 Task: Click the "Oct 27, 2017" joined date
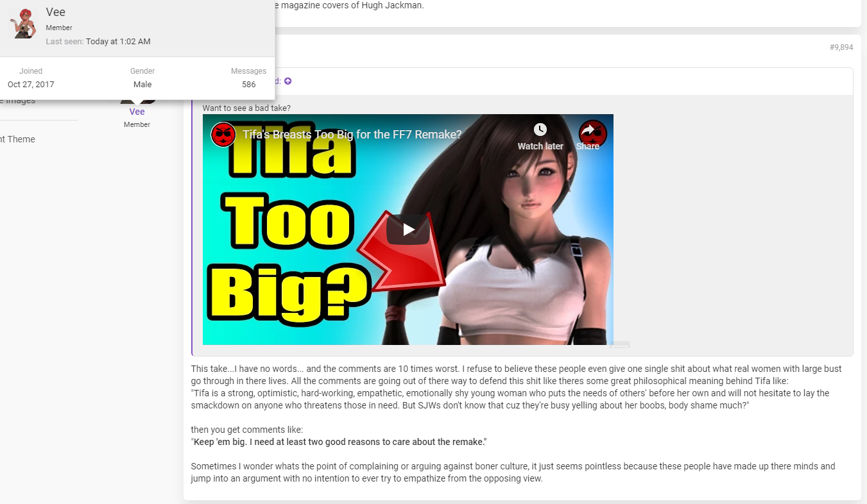click(x=31, y=85)
